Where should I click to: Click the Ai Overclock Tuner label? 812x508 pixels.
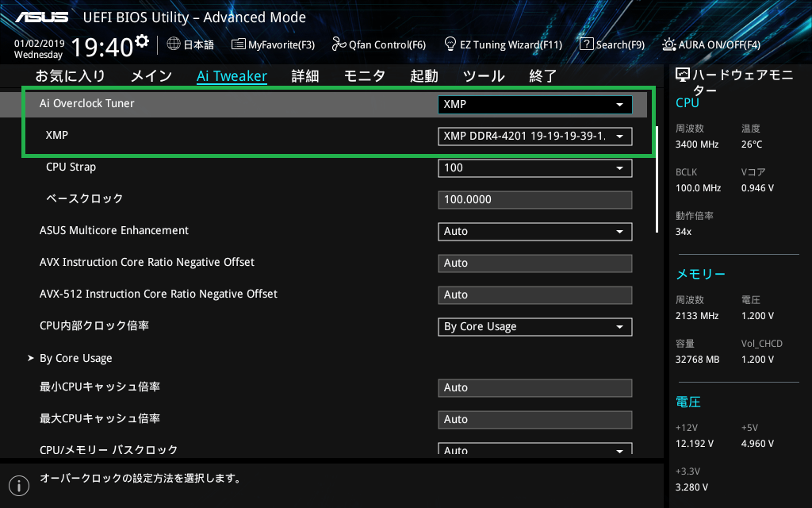pos(87,103)
